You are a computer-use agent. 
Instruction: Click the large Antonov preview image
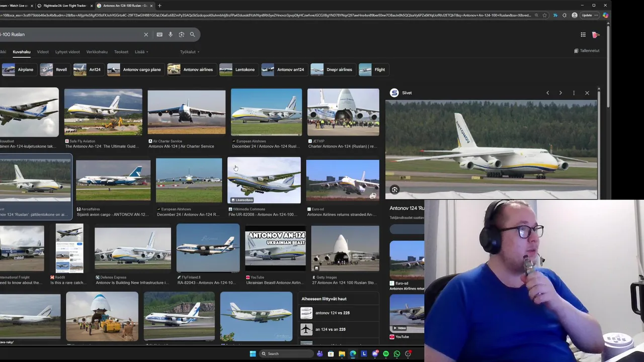492,150
